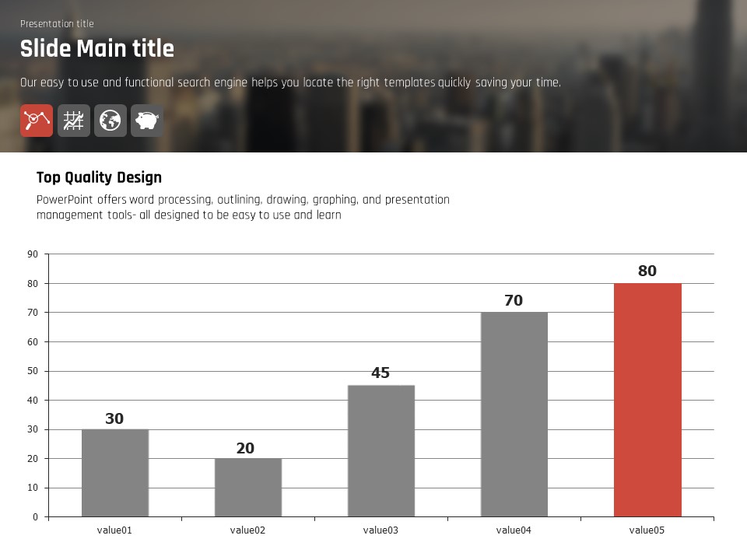Click the search engine subtitle text
747x560 pixels.
pos(290,82)
